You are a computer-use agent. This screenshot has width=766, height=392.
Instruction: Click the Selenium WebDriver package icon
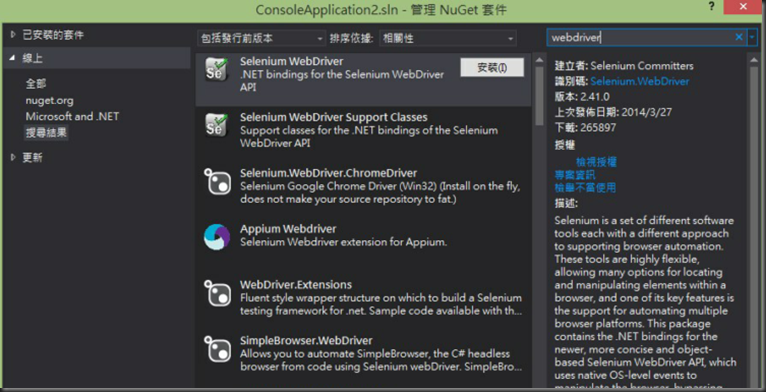(x=216, y=70)
